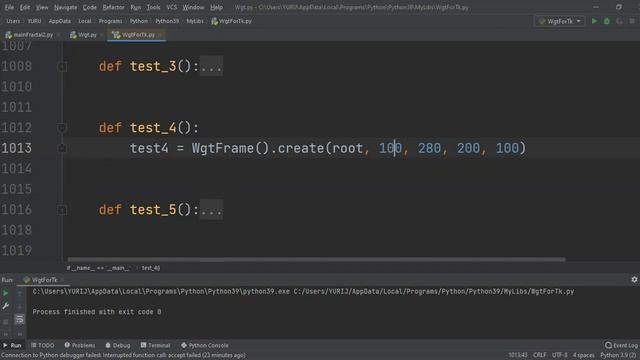Open the TODO tool window

[42, 345]
